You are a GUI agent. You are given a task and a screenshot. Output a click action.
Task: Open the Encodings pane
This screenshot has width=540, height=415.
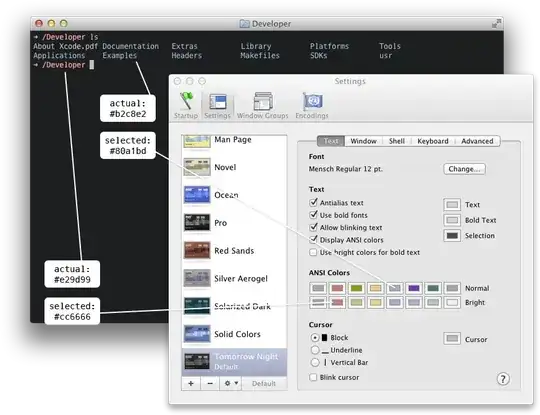coord(312,105)
